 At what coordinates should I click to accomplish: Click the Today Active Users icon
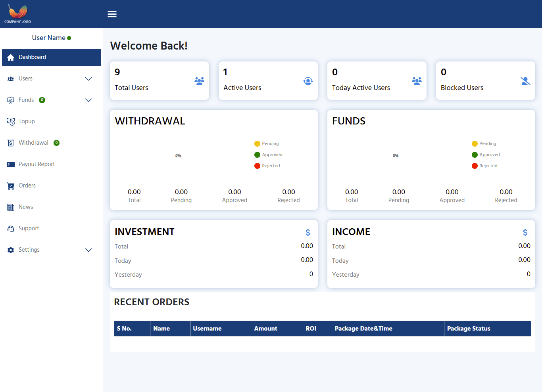(x=417, y=81)
